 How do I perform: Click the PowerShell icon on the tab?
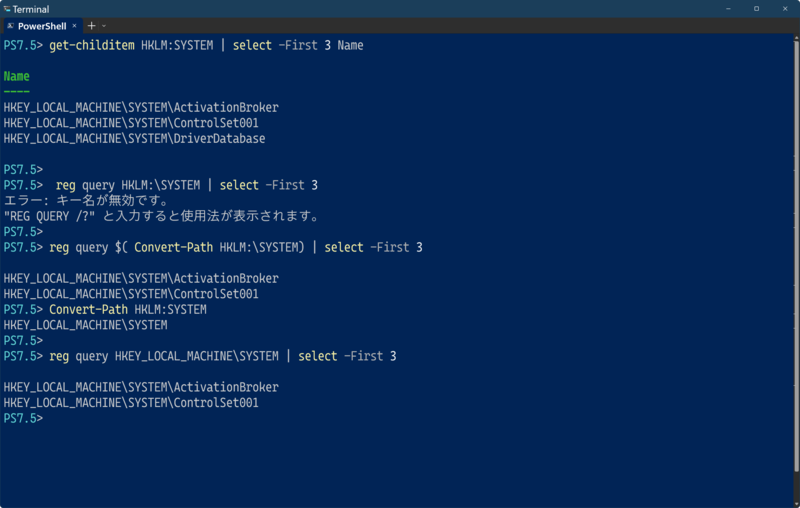tap(10, 26)
